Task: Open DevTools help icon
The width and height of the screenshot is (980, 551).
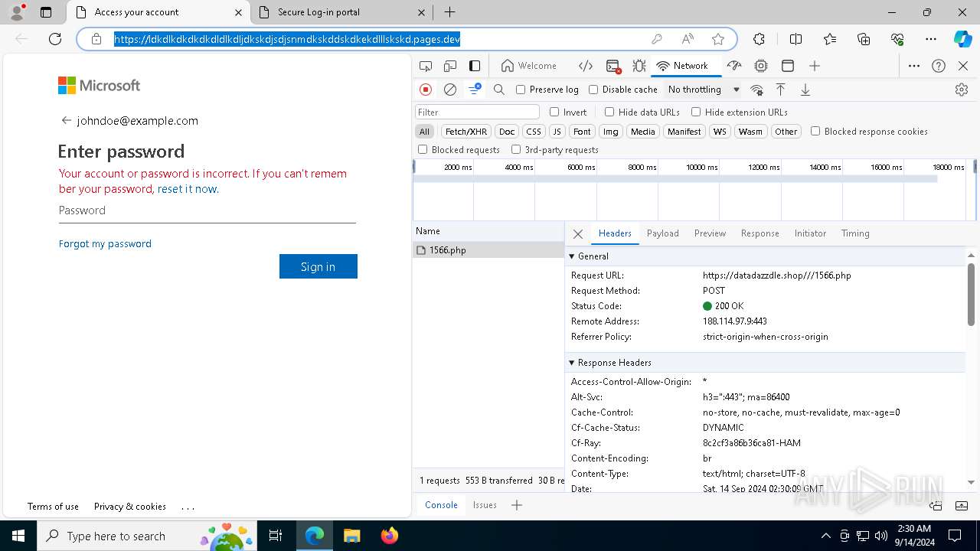Action: [x=939, y=66]
